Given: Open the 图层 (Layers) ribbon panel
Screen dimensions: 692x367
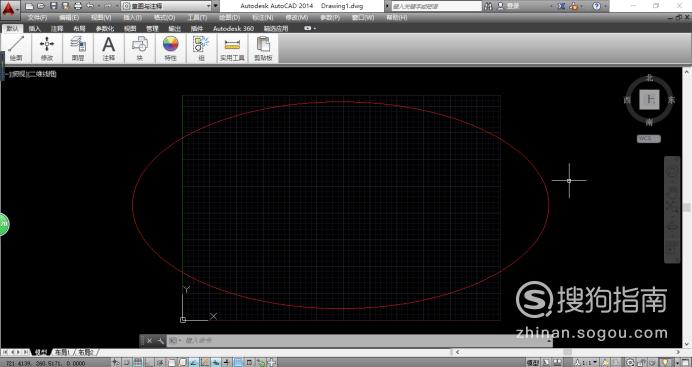Looking at the screenshot, I should [x=78, y=49].
